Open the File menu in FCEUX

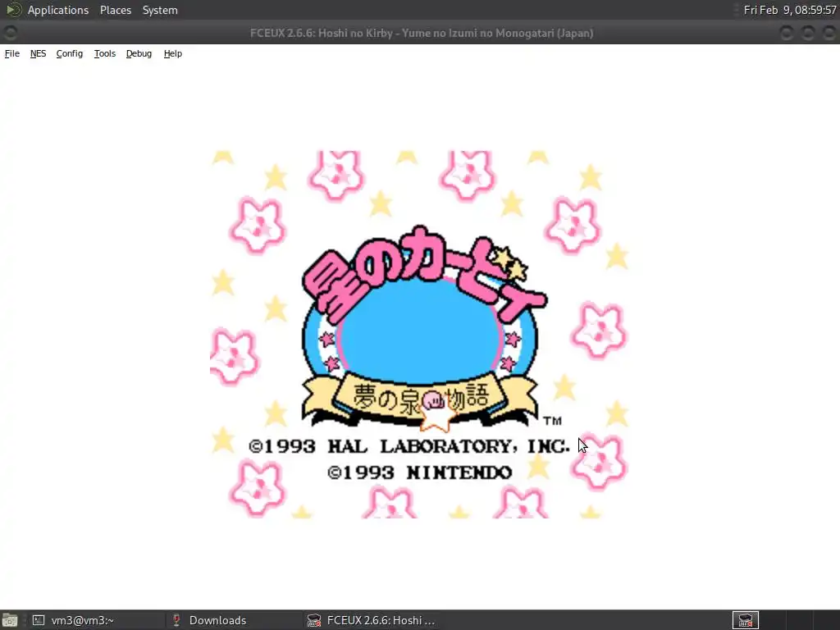[x=11, y=53]
